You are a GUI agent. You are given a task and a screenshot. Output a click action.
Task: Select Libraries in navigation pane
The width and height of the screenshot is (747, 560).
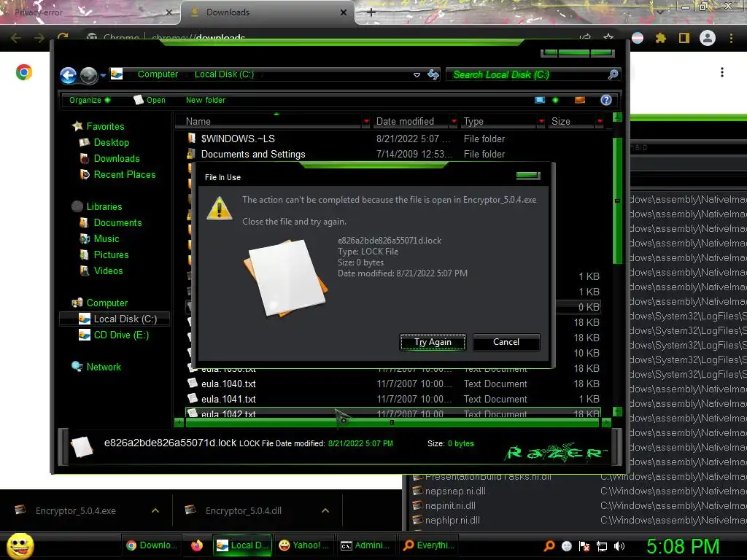pyautogui.click(x=104, y=206)
